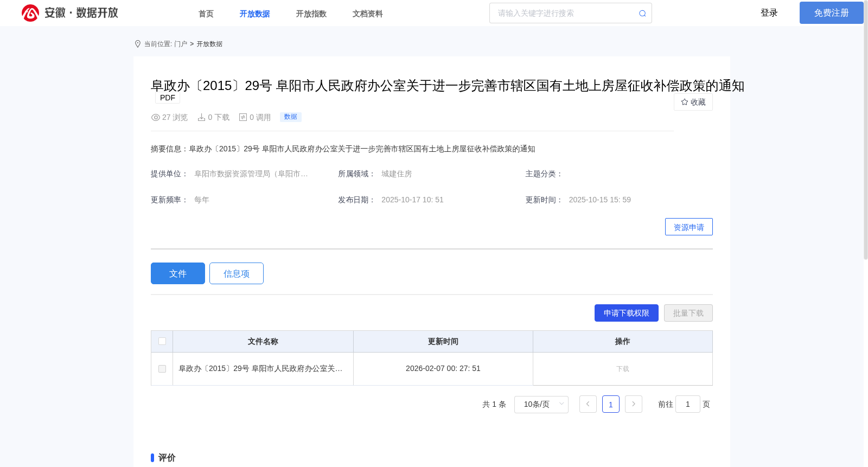Click the 每年 update frequency value
The height and width of the screenshot is (467, 868).
[x=202, y=200]
